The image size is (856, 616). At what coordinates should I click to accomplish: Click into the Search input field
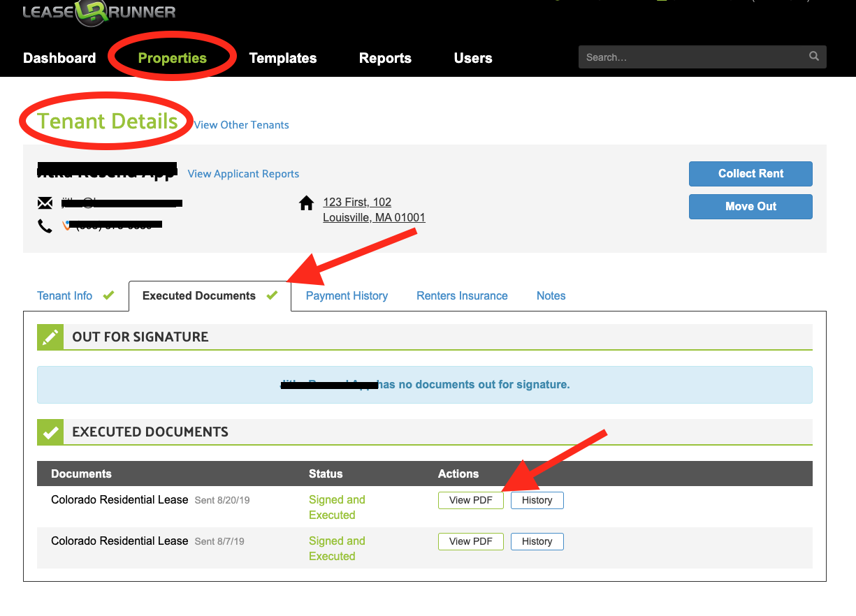coord(692,57)
